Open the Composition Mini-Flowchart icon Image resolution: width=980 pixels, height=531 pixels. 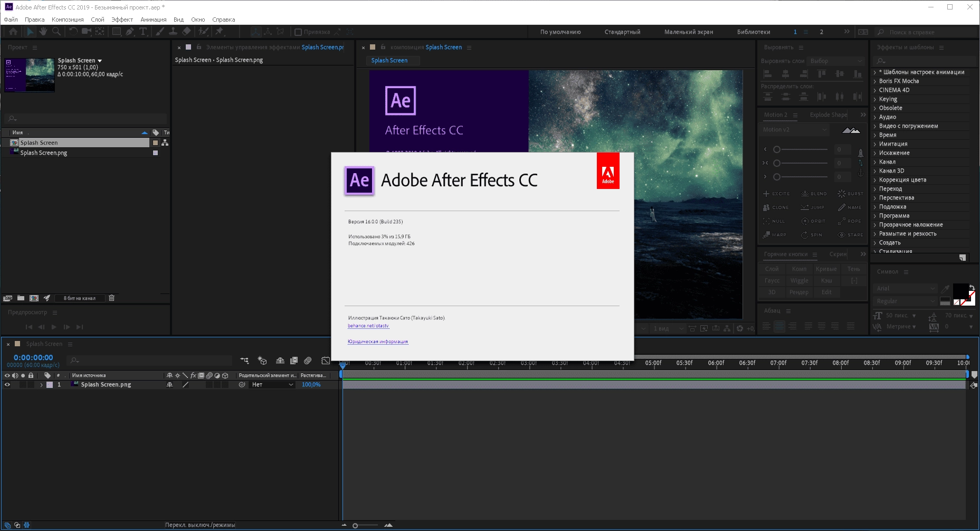244,361
